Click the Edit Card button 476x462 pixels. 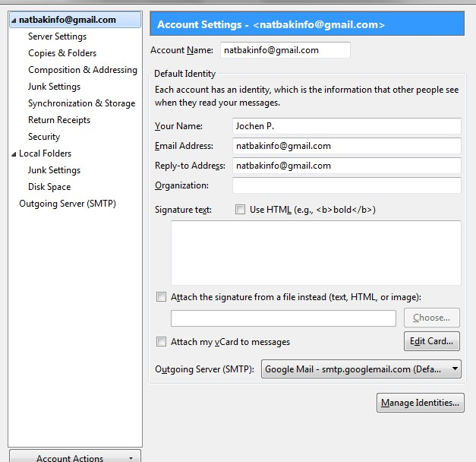click(432, 341)
